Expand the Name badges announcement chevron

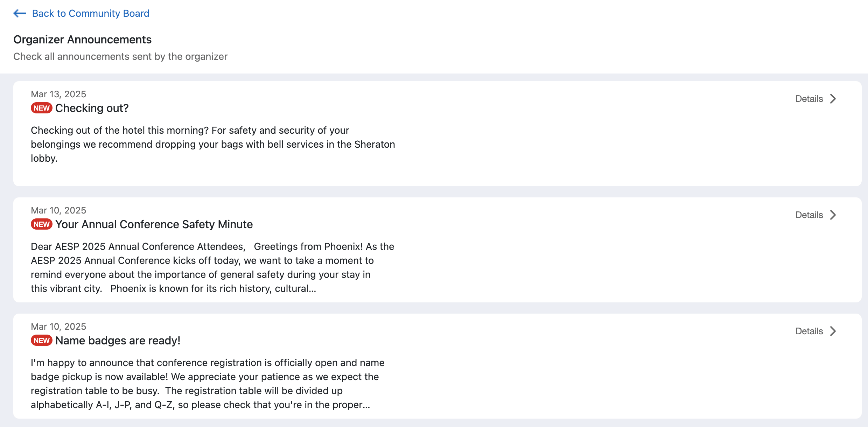833,331
